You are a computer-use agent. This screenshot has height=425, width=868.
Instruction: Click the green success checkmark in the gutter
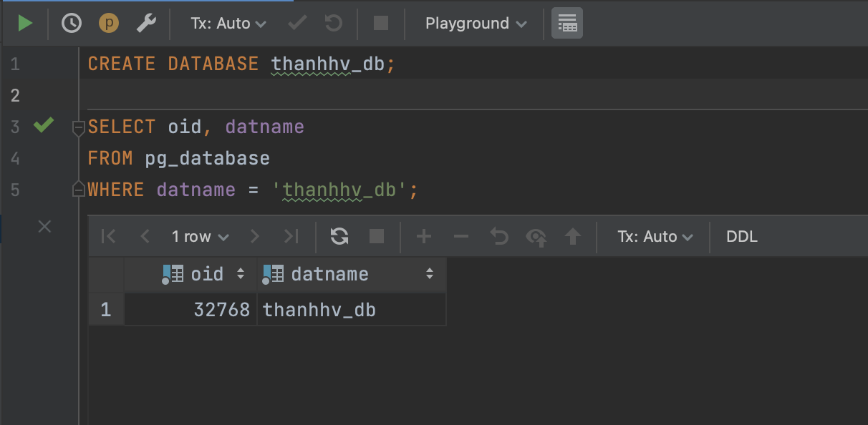point(43,126)
